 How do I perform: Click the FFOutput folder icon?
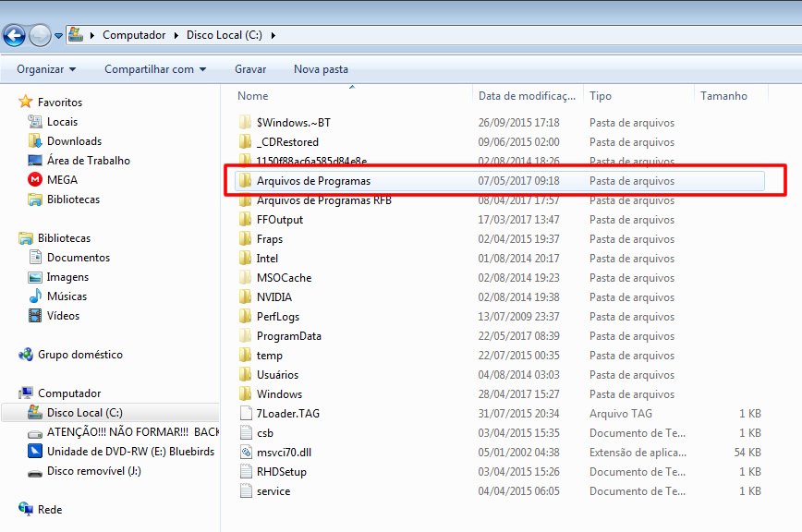[x=246, y=219]
